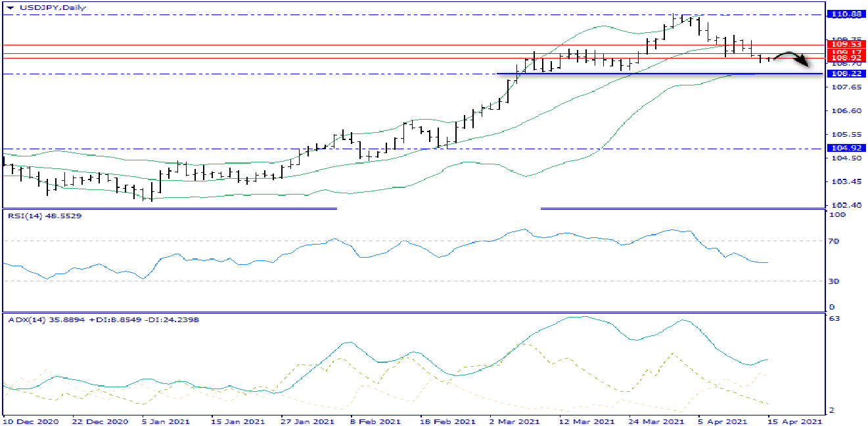The width and height of the screenshot is (868, 426).
Task: Click the 100 value on RSI scale
Action: tap(836, 216)
